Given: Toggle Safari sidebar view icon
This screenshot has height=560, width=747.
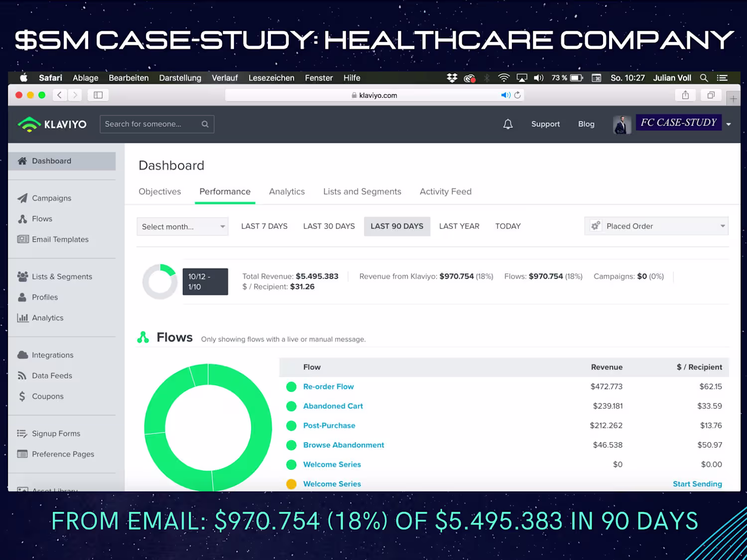Looking at the screenshot, I should [x=98, y=95].
